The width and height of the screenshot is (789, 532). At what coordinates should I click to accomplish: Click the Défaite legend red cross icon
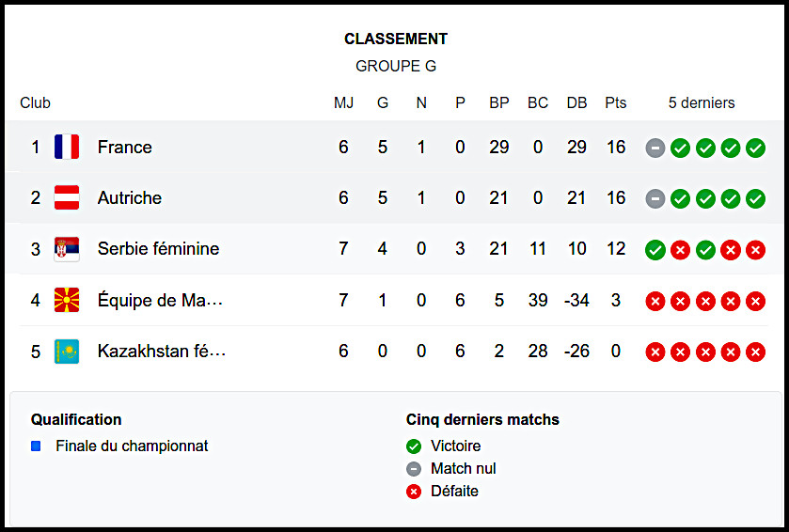(414, 492)
